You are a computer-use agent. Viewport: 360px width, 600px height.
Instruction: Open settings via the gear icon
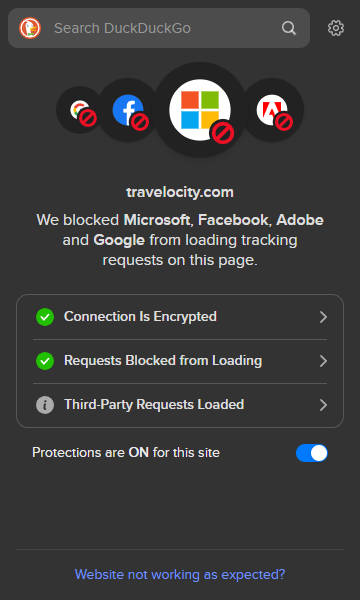coord(336,28)
